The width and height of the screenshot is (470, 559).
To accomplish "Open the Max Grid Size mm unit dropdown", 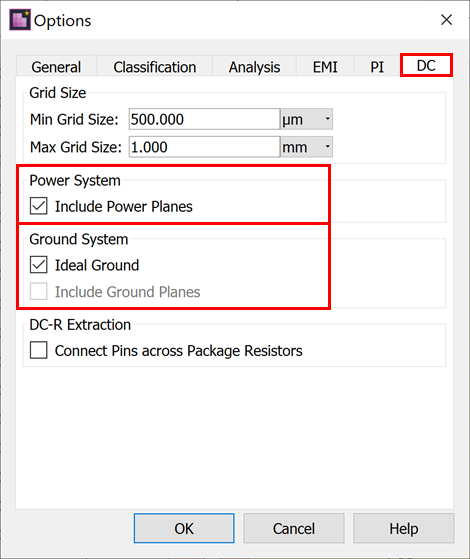I will [x=307, y=147].
